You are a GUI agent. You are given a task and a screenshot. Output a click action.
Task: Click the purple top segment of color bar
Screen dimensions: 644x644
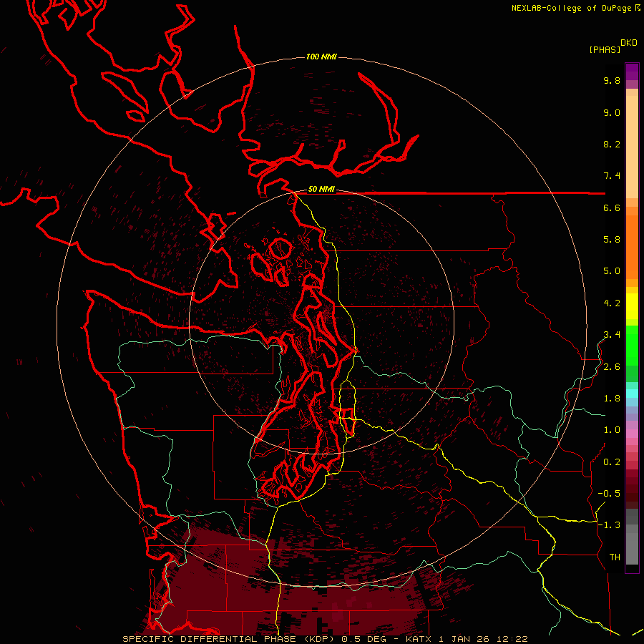coord(632,72)
